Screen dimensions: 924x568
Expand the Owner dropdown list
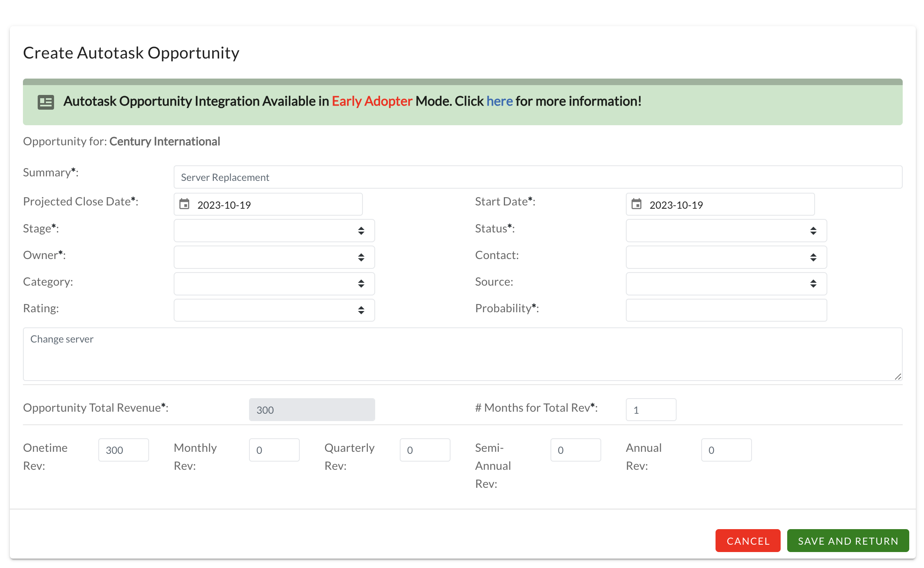click(274, 257)
